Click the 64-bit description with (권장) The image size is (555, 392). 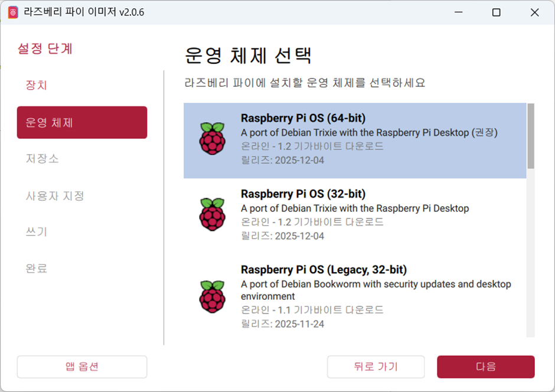[369, 133]
